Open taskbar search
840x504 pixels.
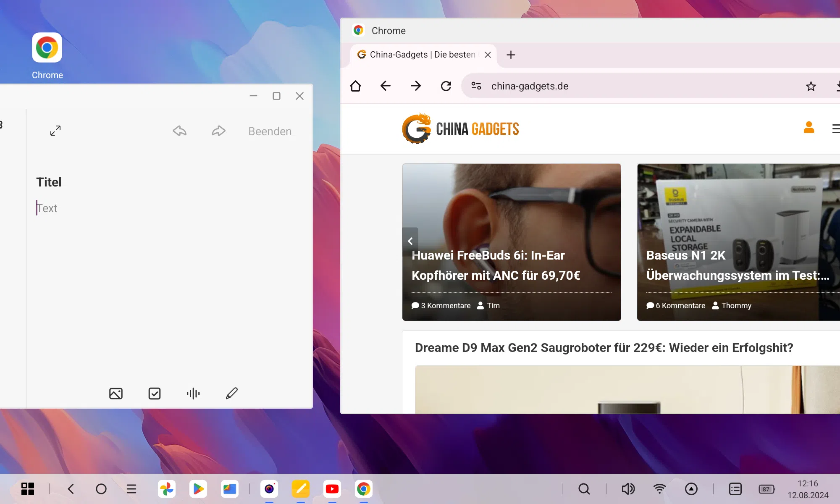tap(584, 489)
